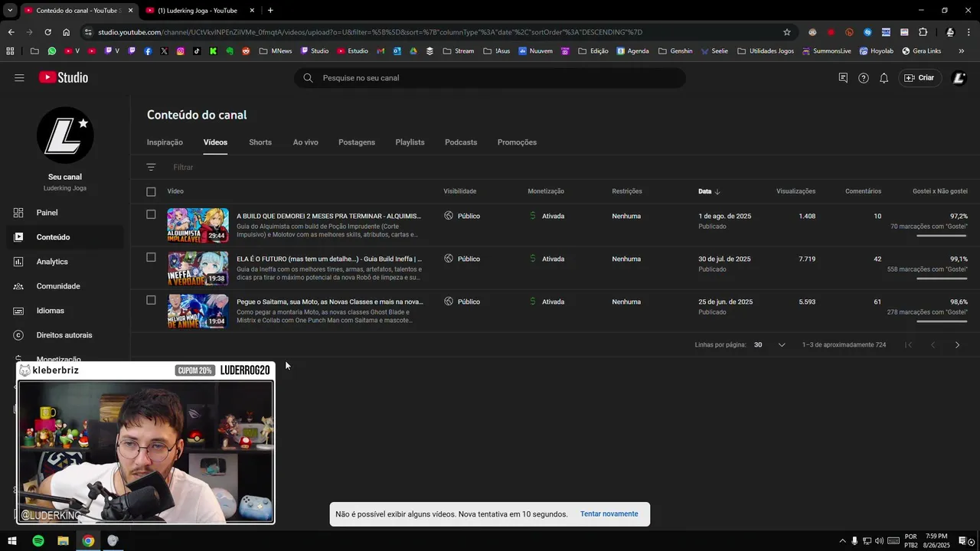Open TikTok bookmark icon

197,51
